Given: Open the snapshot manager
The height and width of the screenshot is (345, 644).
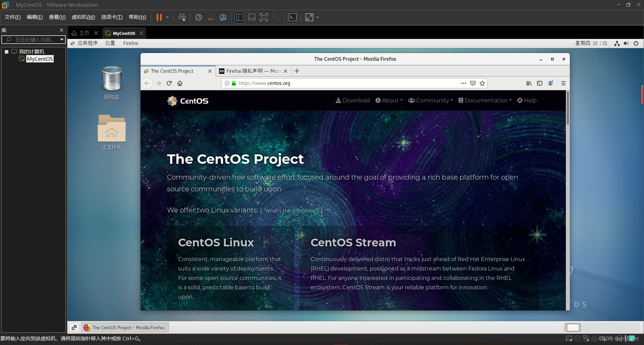Looking at the screenshot, I should [x=223, y=17].
